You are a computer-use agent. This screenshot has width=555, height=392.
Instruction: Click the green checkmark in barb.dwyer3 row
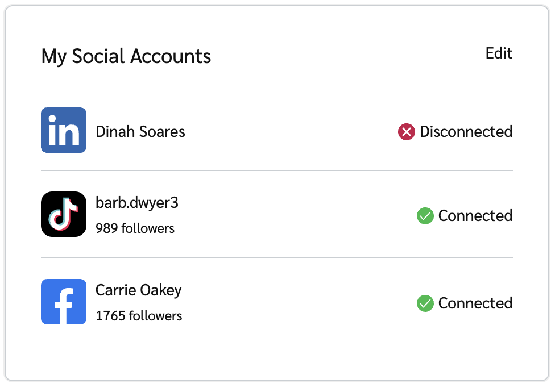click(x=425, y=216)
